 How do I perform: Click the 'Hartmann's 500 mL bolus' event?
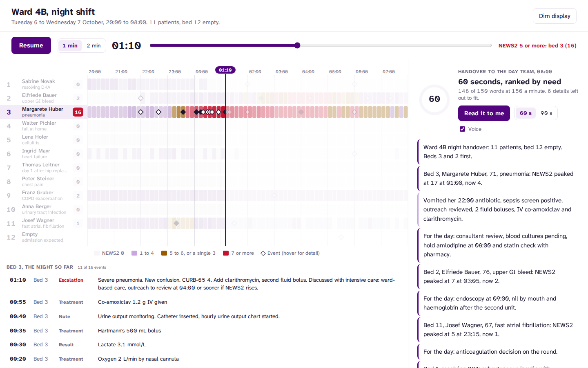(x=204, y=331)
